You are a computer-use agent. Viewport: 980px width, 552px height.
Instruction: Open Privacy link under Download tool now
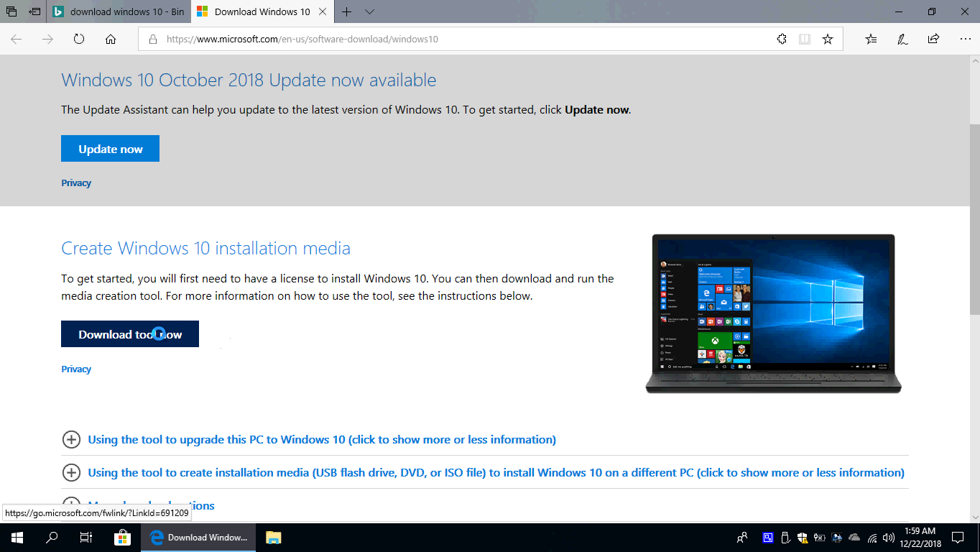[x=76, y=369]
